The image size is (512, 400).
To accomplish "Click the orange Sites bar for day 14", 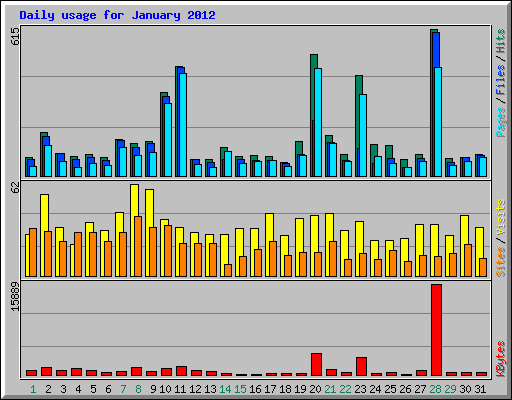I will pos(228,270).
